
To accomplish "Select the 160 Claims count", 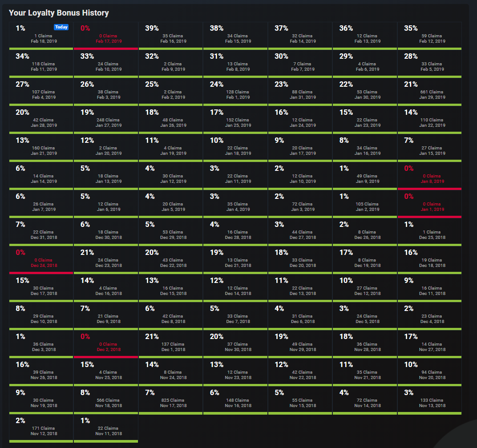I will click(x=44, y=148).
